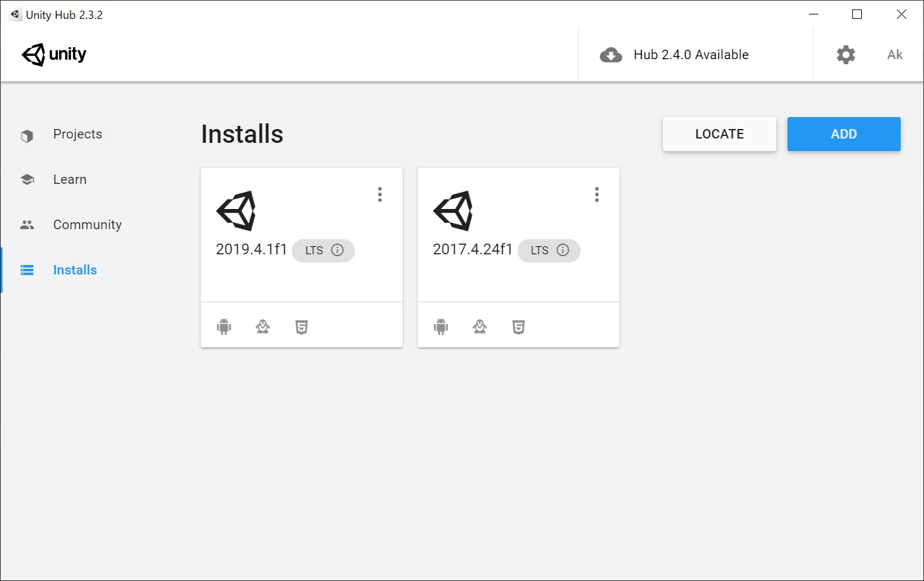This screenshot has height=581, width=924.
Task: Click the 2019.4.1f1 version text
Action: [252, 249]
